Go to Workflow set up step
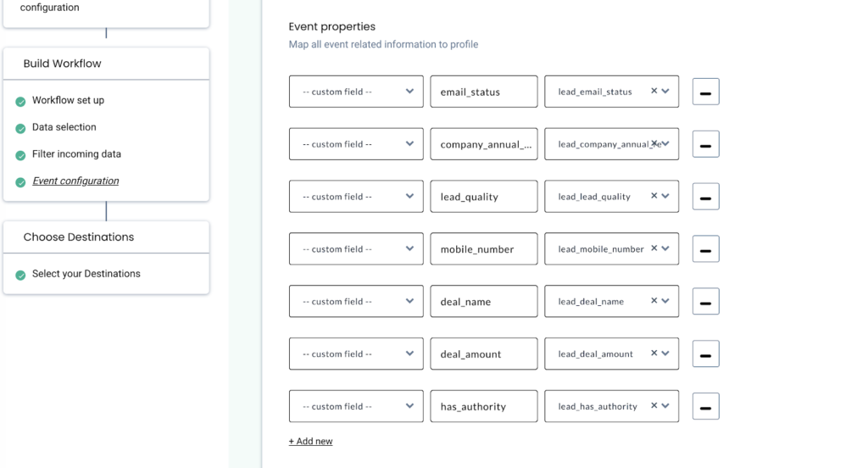This screenshot has width=868, height=468. tap(68, 100)
